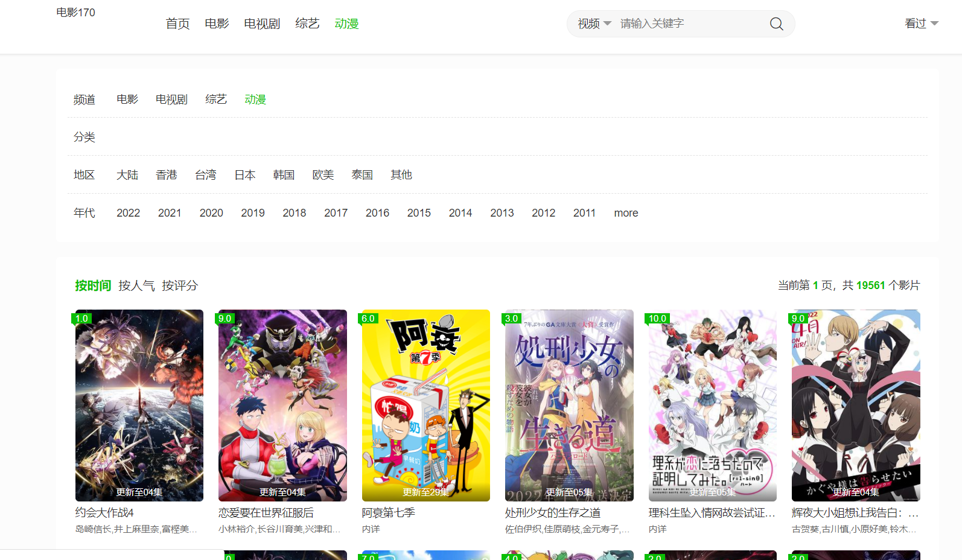Filter by year 2019

(x=253, y=213)
